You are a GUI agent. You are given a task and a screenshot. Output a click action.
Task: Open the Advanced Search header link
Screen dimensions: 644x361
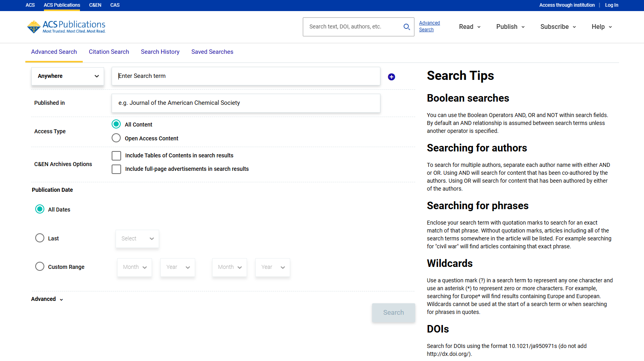[x=429, y=26]
